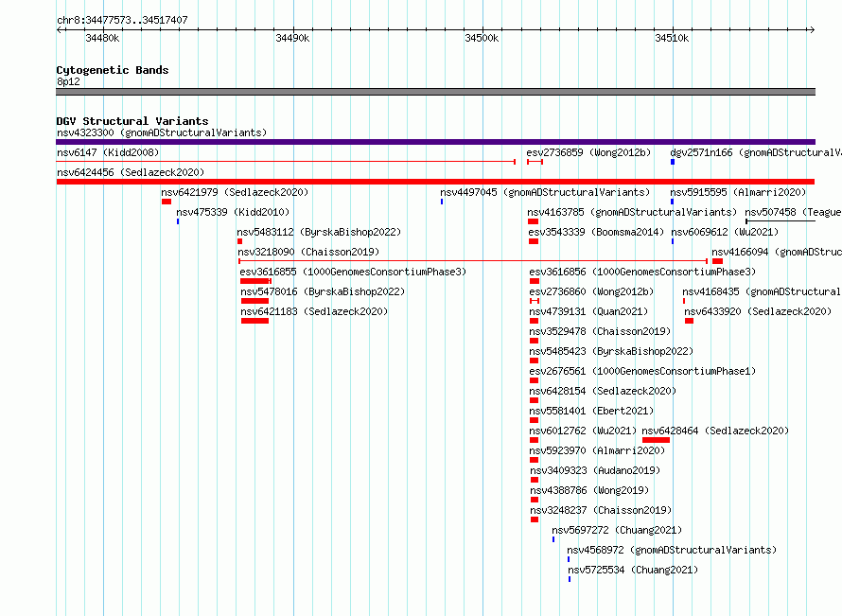Select the thick red nsv6424456 variant bar
842x616 pixels.
click(x=435, y=182)
